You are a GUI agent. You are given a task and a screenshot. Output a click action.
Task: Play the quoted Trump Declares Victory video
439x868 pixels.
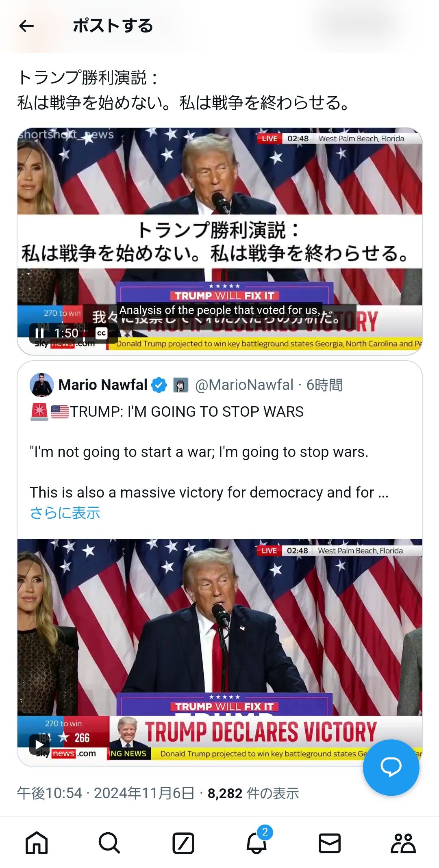click(x=39, y=745)
